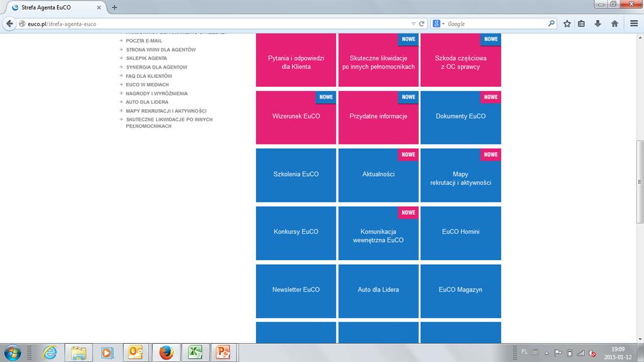Open the Aktualności tile
Image resolution: width=644 pixels, height=362 pixels.
378,175
